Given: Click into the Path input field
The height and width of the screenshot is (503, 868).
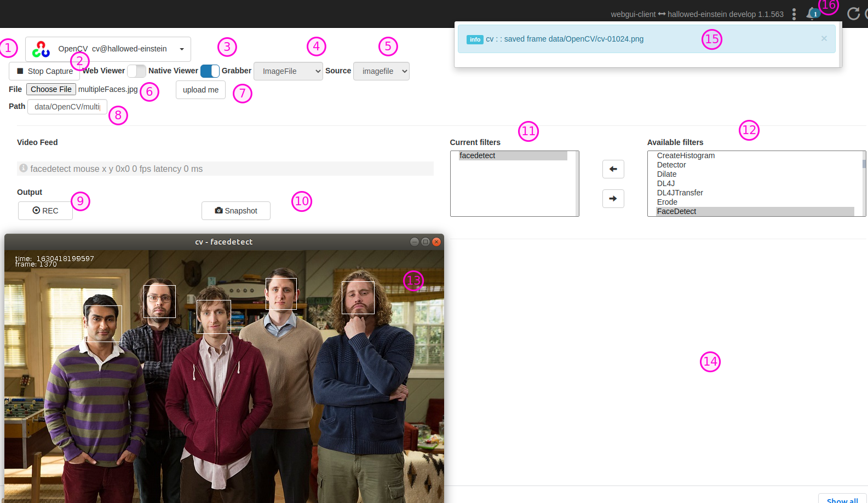Looking at the screenshot, I should pos(67,107).
